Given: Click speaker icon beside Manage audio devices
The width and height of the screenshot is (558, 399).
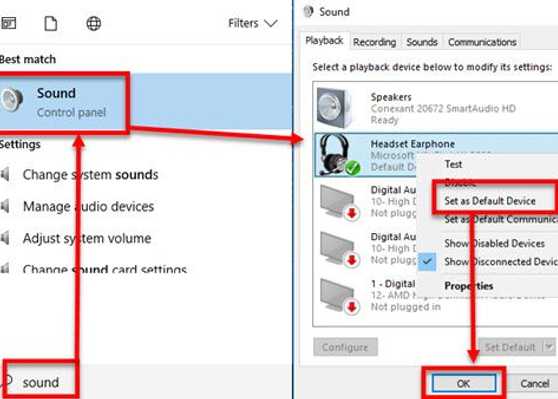Looking at the screenshot, I should (5, 206).
